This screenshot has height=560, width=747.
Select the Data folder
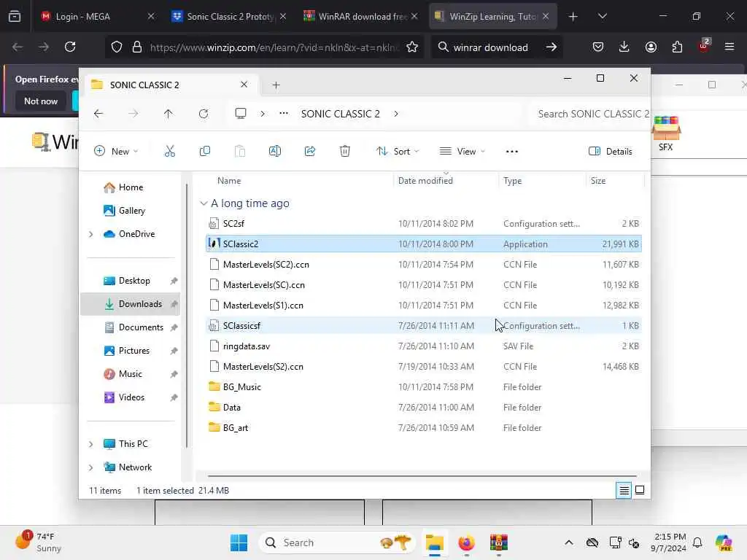[424, 408]
